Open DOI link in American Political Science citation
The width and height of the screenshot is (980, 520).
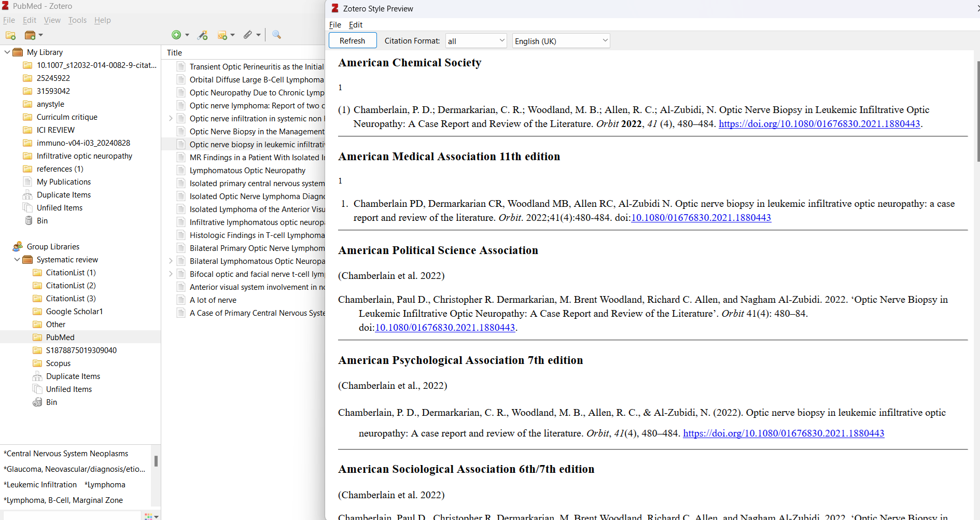(445, 328)
